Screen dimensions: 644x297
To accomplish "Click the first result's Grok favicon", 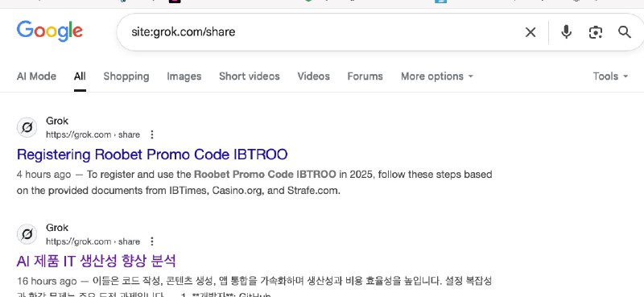I will point(27,128).
